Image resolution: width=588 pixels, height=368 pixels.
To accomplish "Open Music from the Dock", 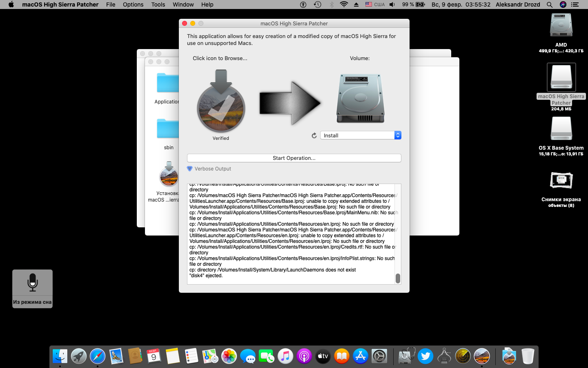I will (x=285, y=356).
